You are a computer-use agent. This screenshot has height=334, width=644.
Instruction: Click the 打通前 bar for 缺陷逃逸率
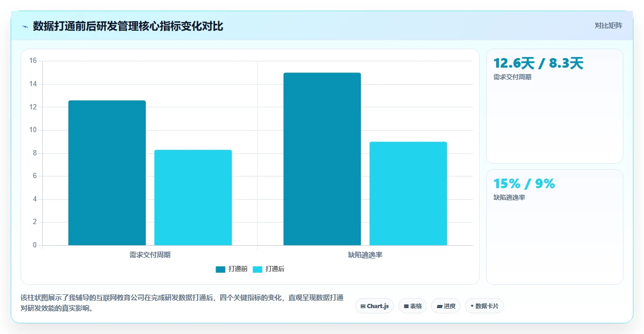pyautogui.click(x=322, y=159)
